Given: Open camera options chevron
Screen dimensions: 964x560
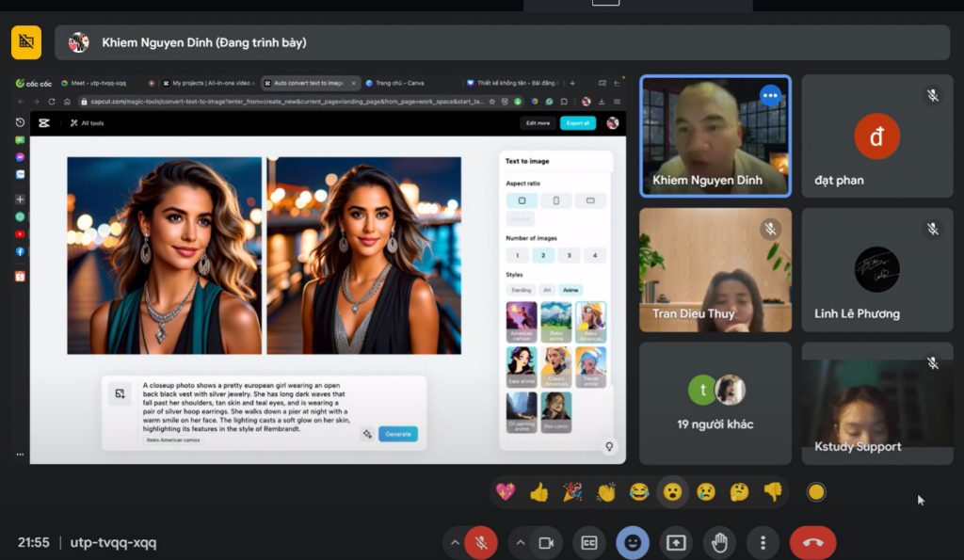Looking at the screenshot, I should pyautogui.click(x=521, y=540).
